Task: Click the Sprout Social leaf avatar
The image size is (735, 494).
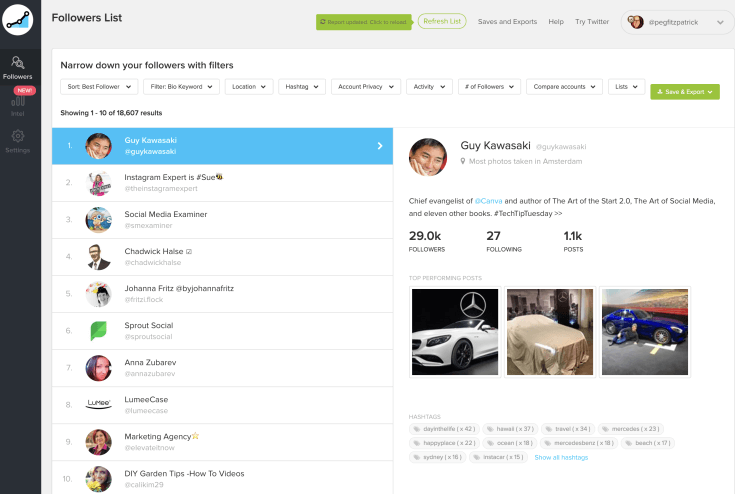Action: click(x=98, y=331)
